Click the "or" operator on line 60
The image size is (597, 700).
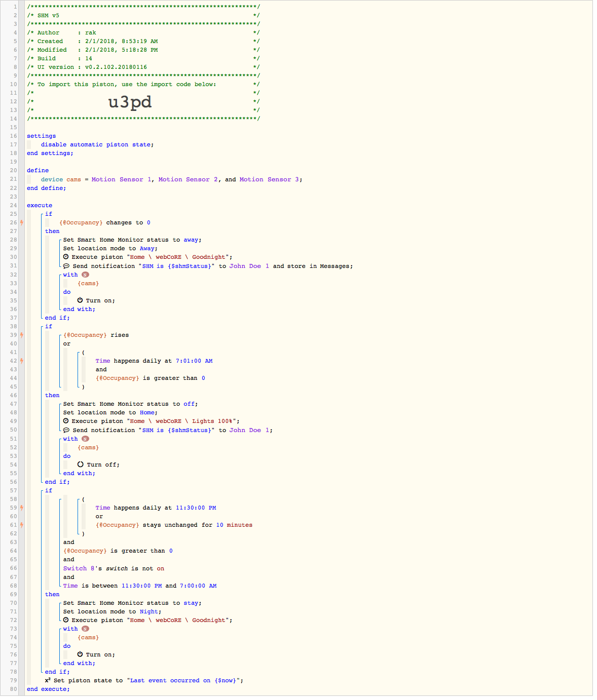99,516
